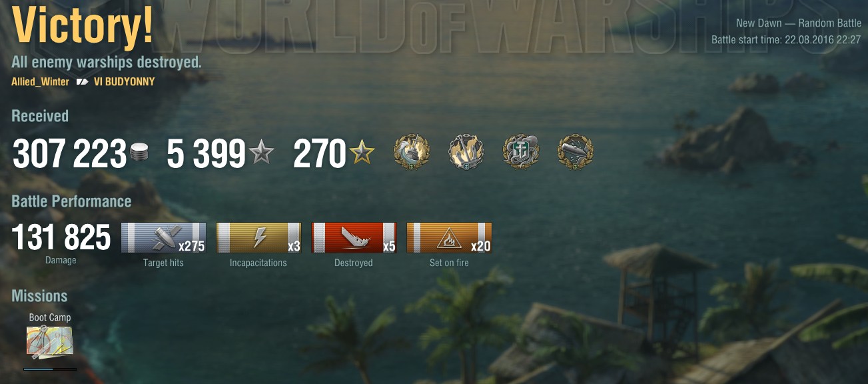This screenshot has width=868, height=384.
Task: Click the artillery shell achievement medal
Action: (576, 152)
